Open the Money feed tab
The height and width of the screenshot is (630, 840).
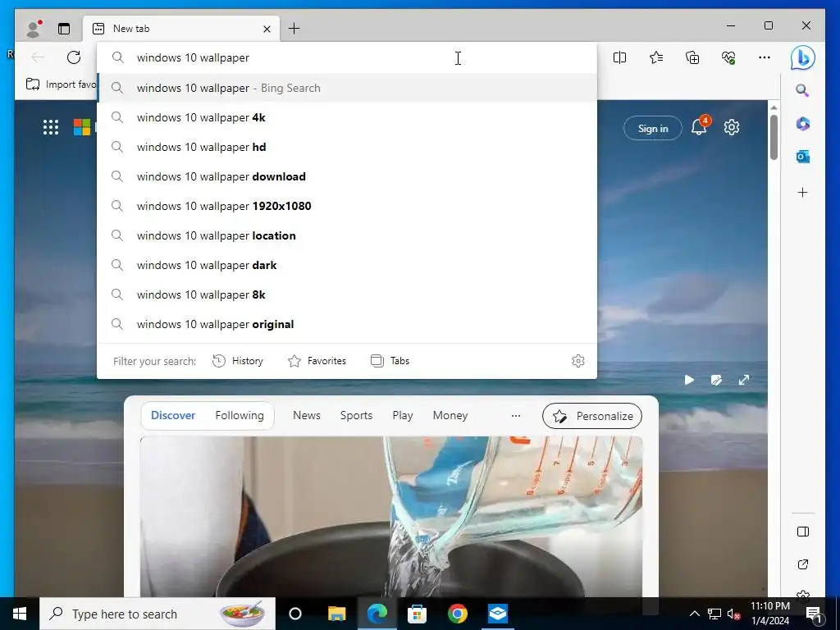pos(450,415)
